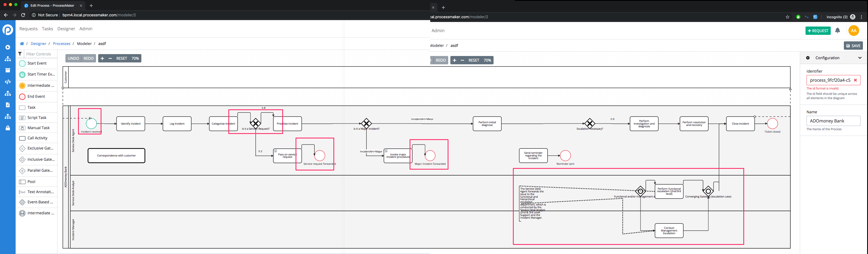The image size is (868, 254).
Task: Click the SAVE button
Action: [853, 46]
